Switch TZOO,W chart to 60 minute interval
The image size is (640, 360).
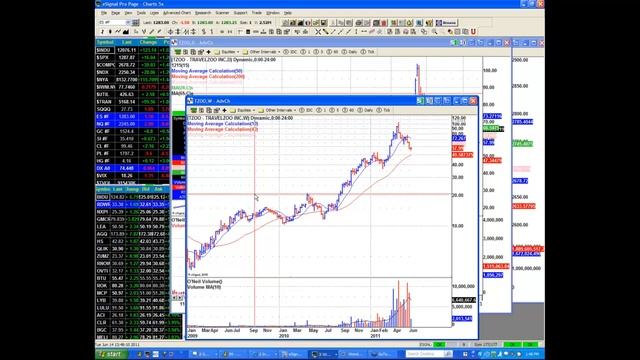tap(349, 110)
